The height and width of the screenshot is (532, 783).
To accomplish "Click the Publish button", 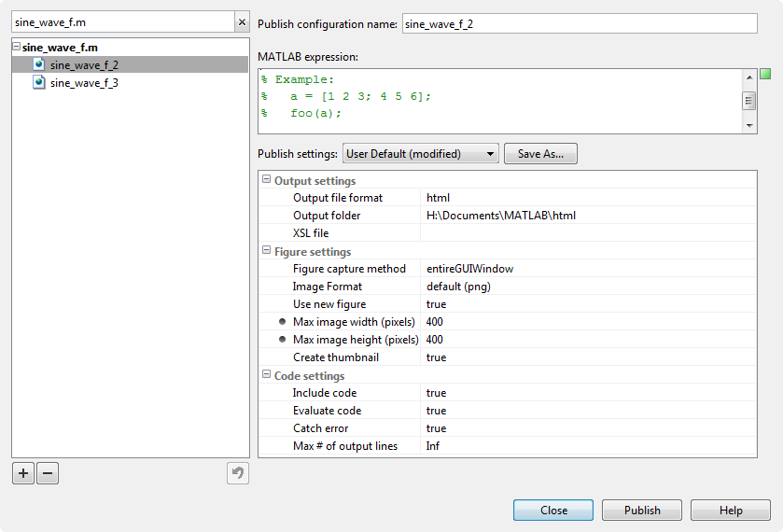I will [642, 510].
